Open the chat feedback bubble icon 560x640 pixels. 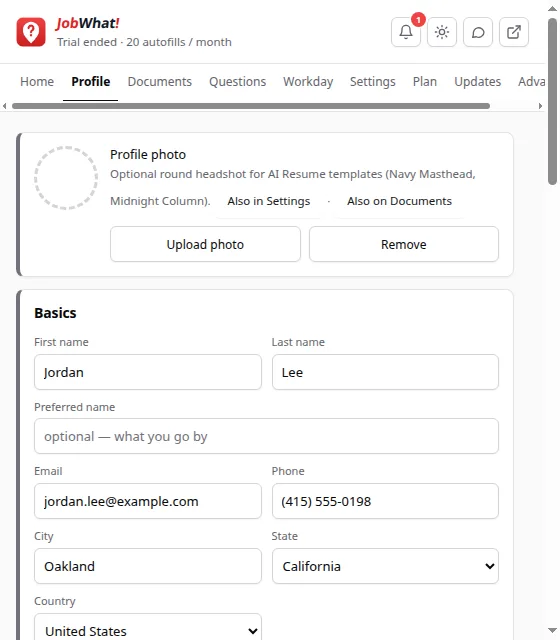tap(478, 32)
